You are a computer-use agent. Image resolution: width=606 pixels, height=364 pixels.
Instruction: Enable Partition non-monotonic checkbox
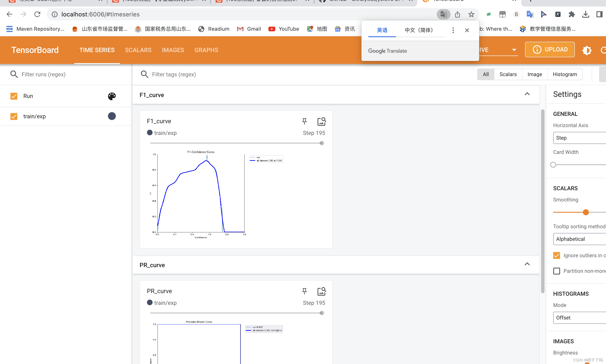pos(557,271)
